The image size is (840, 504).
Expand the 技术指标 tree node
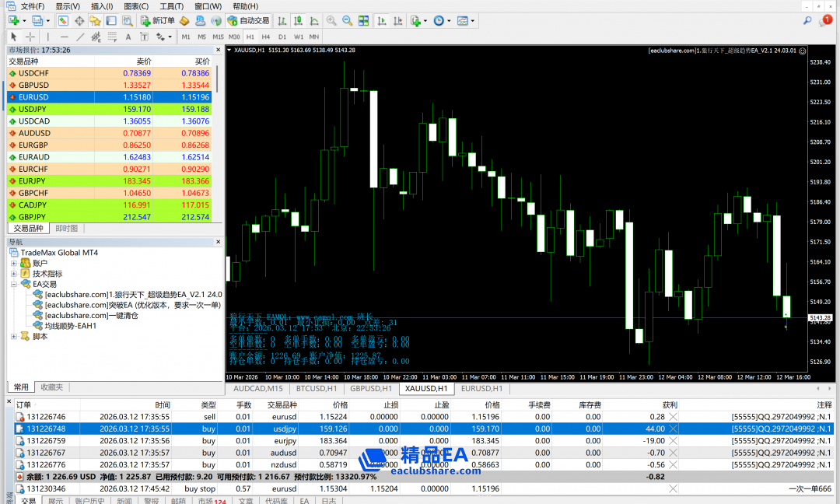pyautogui.click(x=14, y=274)
